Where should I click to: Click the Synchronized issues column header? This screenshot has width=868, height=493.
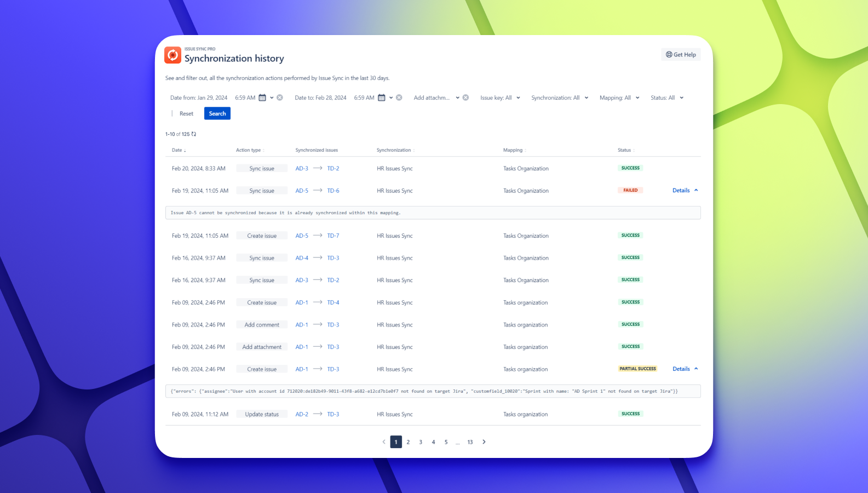click(317, 150)
